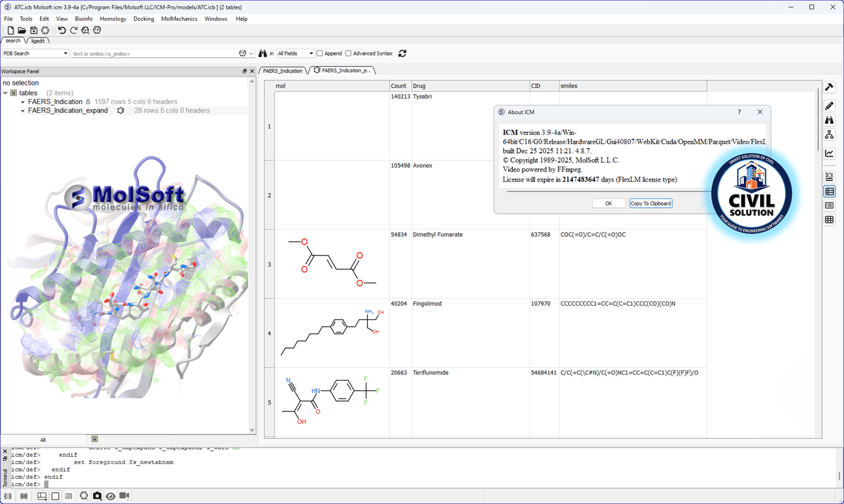Click the table grid icon next to All
The image size is (844, 504).
pyautogui.click(x=95, y=439)
